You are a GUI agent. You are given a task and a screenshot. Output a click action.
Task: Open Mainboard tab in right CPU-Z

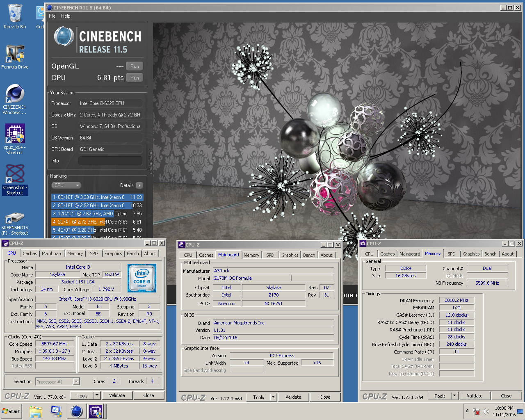tap(410, 254)
